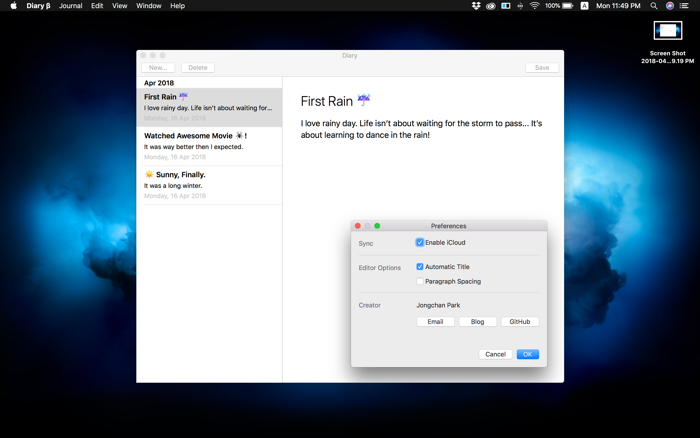This screenshot has height=438, width=700.
Task: Click the creator's Blog button
Action: click(477, 321)
